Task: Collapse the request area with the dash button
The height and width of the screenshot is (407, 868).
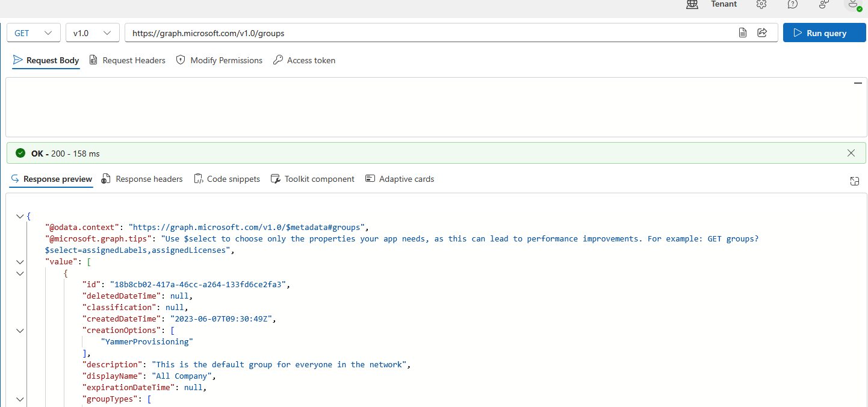Action: [858, 83]
